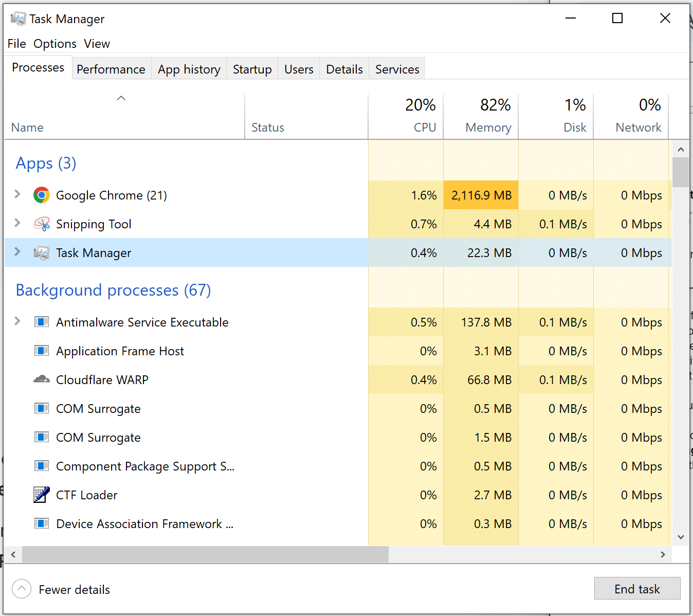This screenshot has height=616, width=693.
Task: Click the Apps (3) group heading
Action: click(x=46, y=163)
